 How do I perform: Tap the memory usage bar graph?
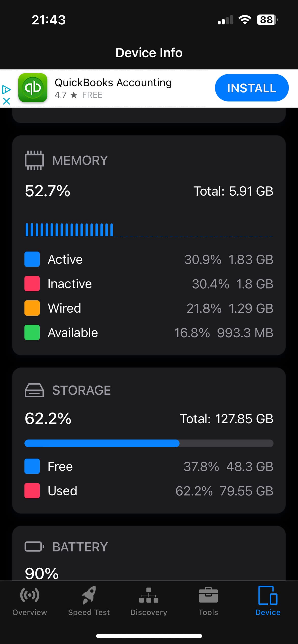[x=149, y=230]
